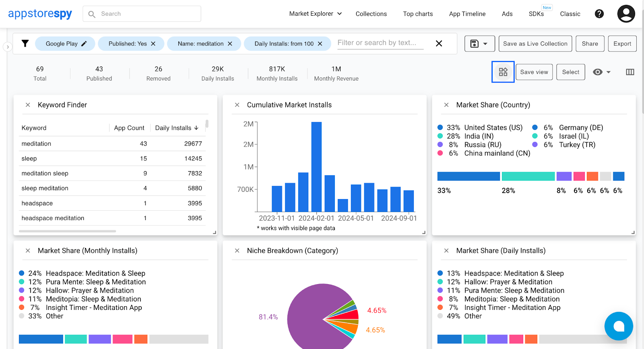
Task: Open the Market Explorer dropdown menu
Action: point(316,14)
